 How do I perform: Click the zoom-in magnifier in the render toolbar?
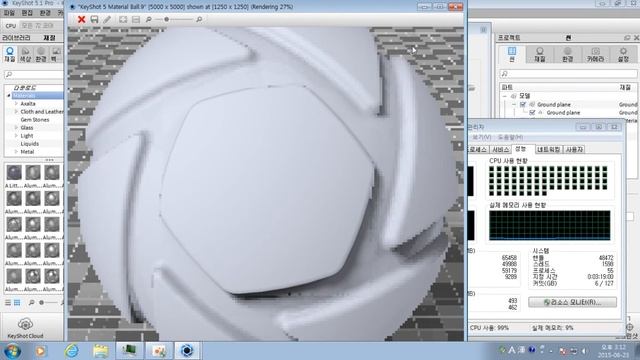click(199, 19)
